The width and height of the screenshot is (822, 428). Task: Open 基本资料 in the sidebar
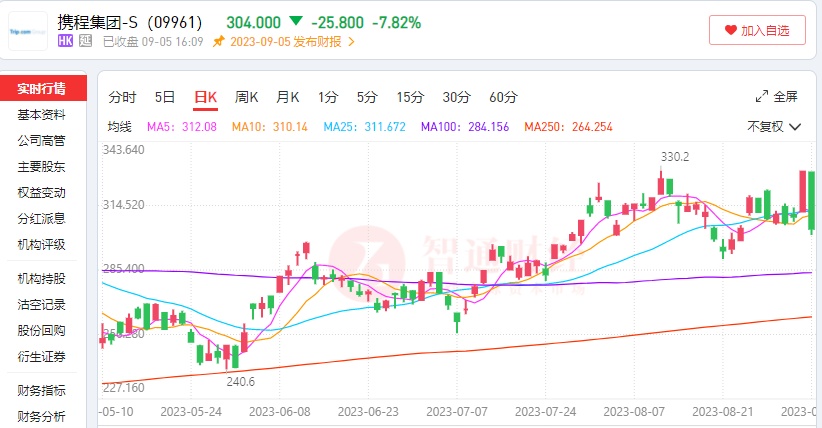pyautogui.click(x=41, y=114)
